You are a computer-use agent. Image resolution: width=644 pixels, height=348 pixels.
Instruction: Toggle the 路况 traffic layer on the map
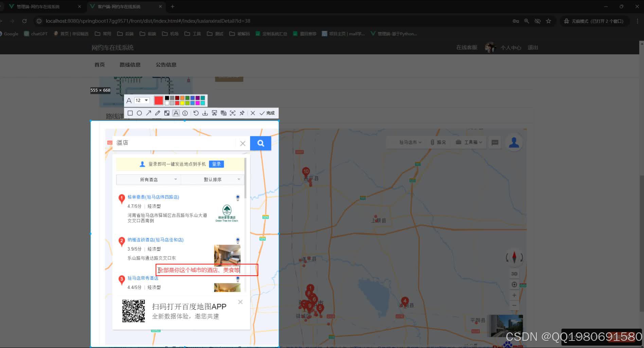[x=438, y=142]
